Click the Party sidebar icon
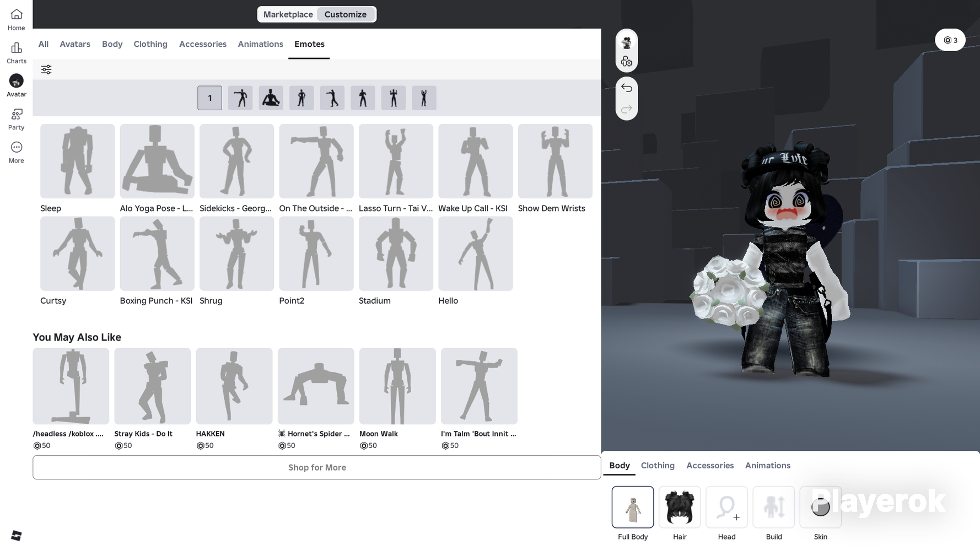The width and height of the screenshot is (980, 551). click(16, 119)
